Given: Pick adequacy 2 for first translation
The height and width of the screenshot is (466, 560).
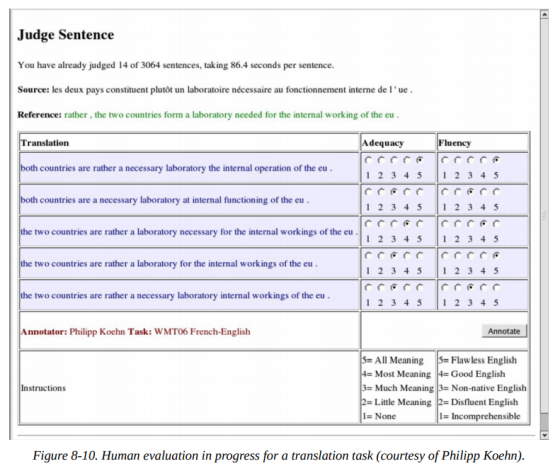Looking at the screenshot, I should click(x=381, y=160).
